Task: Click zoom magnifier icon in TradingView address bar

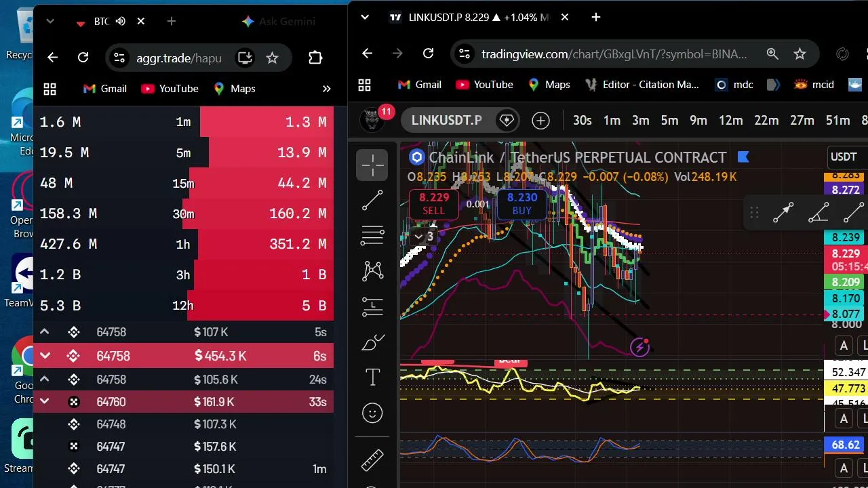Action: tap(772, 54)
